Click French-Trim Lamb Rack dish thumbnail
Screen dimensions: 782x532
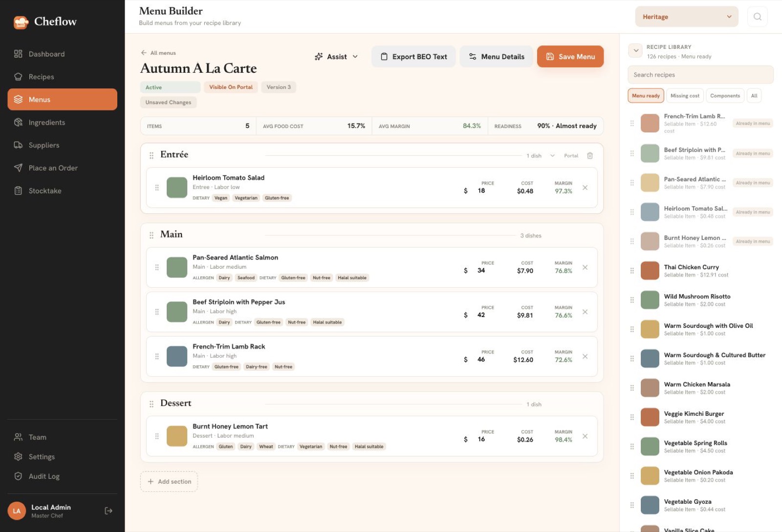(177, 356)
